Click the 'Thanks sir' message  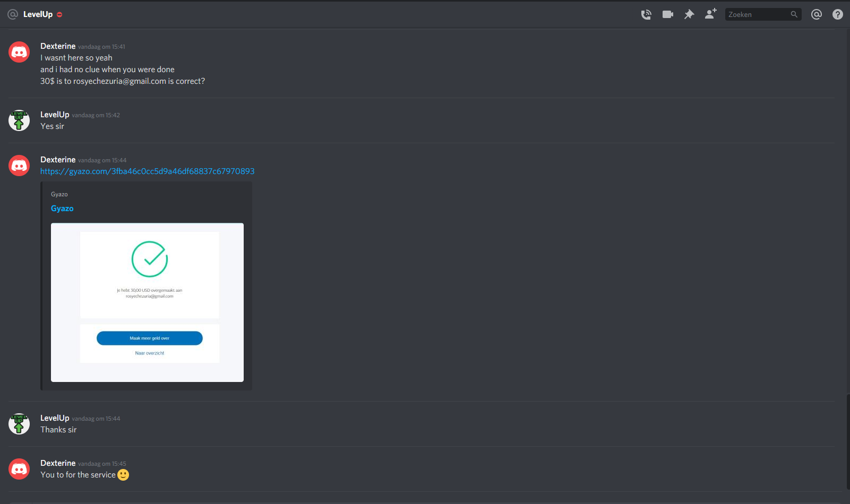coord(58,430)
